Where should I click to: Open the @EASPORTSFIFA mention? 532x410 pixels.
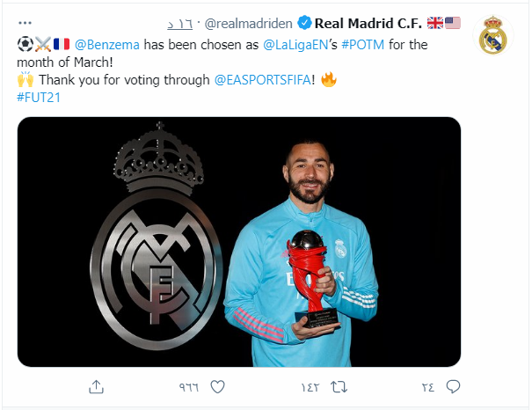coord(266,79)
